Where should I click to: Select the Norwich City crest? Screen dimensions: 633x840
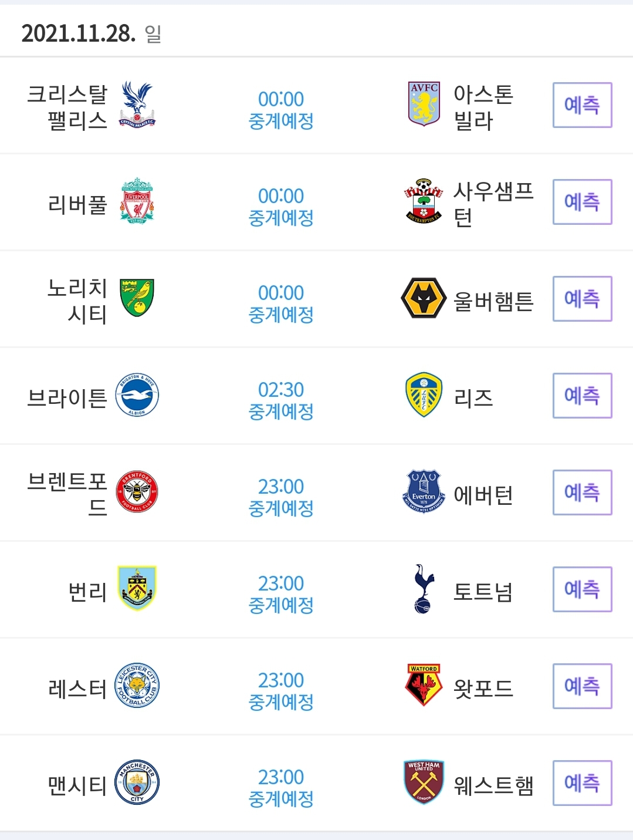(137, 298)
